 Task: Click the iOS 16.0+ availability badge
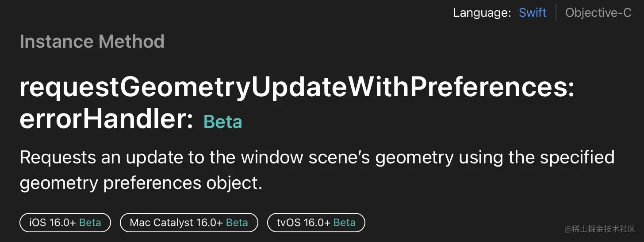(x=65, y=223)
